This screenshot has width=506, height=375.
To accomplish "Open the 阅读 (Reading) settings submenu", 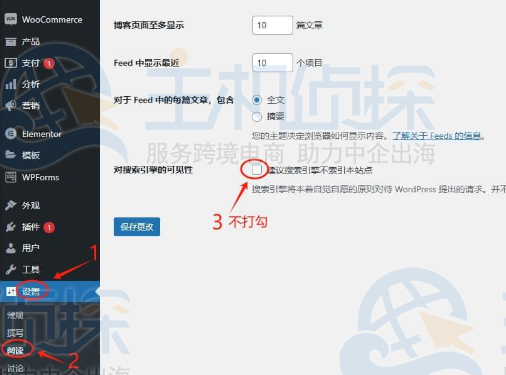I will point(15,350).
